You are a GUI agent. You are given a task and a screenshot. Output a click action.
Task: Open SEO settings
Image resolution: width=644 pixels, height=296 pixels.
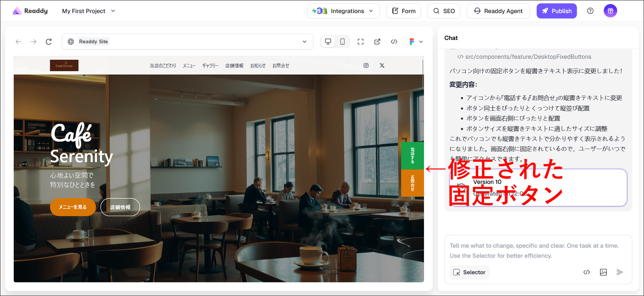click(x=444, y=11)
